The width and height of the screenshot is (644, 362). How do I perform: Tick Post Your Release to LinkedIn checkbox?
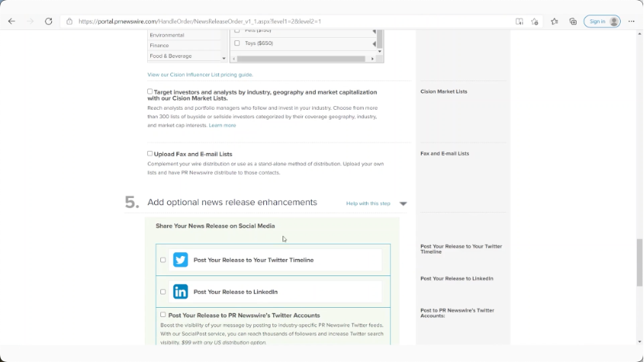(163, 292)
